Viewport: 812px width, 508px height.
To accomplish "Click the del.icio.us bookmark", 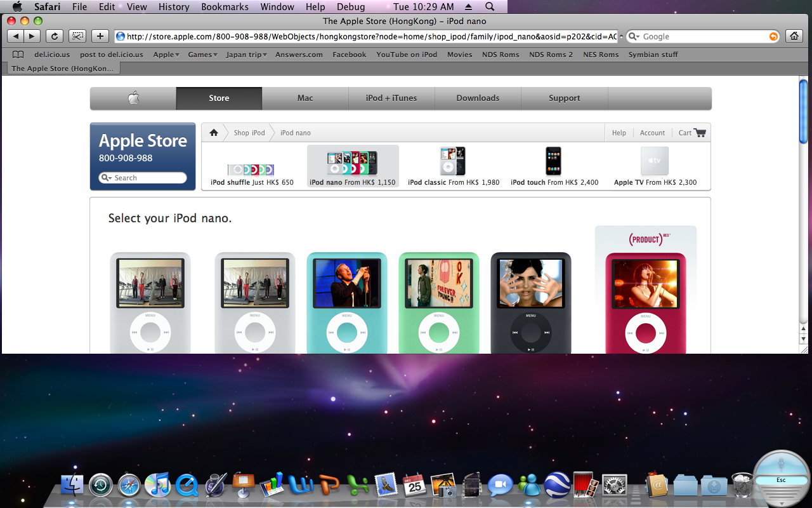I will (52, 55).
